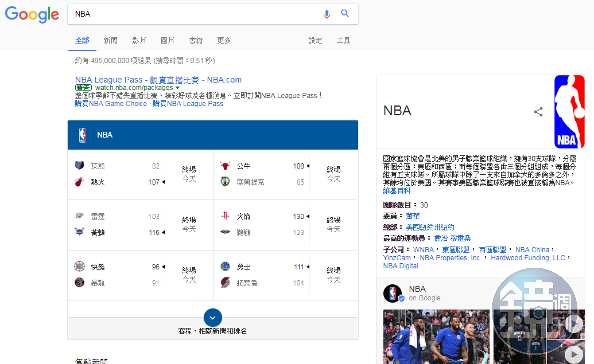Open the YinzCam link

(x=397, y=258)
